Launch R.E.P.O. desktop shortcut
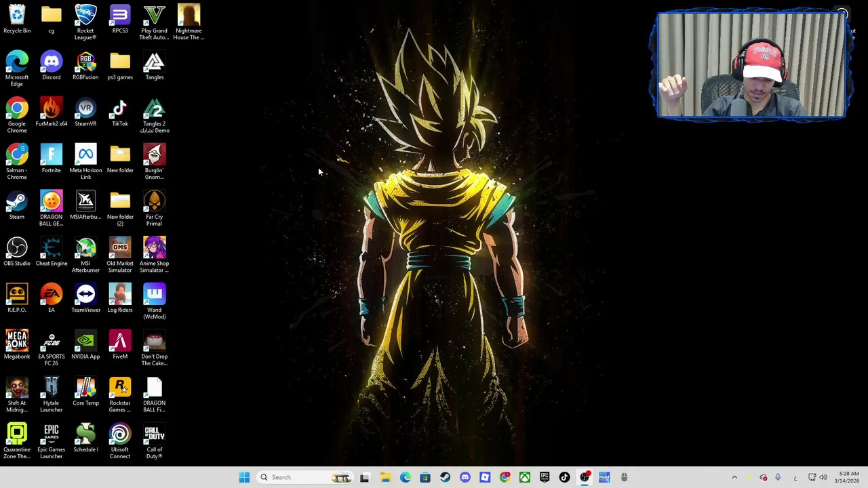 tap(17, 298)
